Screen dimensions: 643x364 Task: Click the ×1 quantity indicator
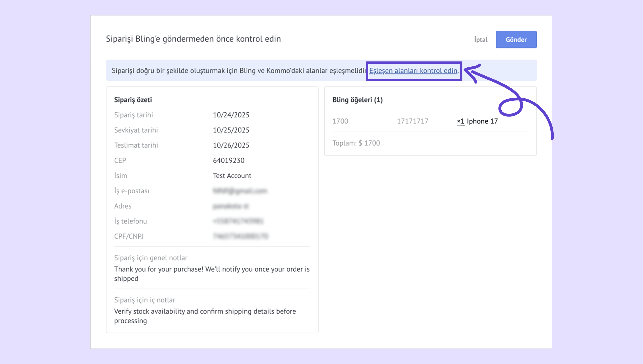tap(460, 121)
